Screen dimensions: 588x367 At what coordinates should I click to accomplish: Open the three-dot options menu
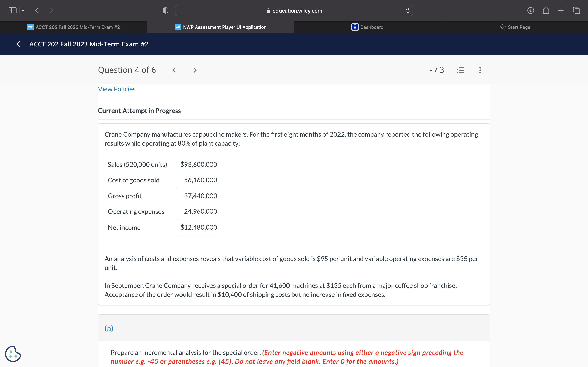[x=480, y=70]
